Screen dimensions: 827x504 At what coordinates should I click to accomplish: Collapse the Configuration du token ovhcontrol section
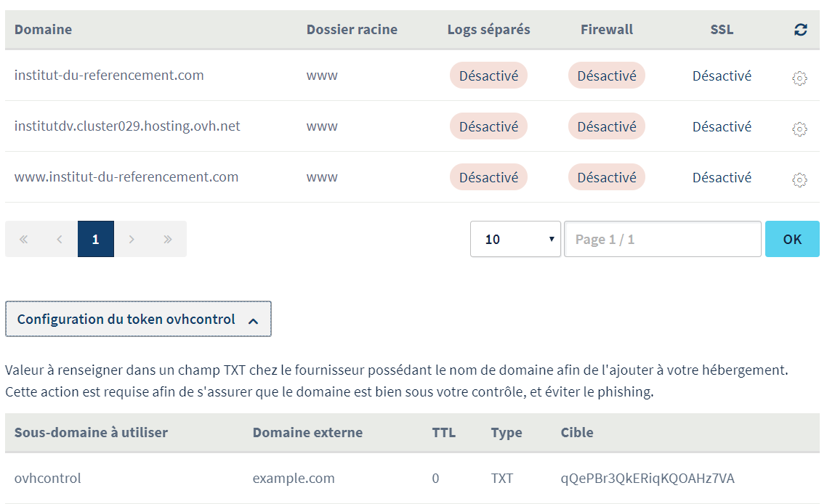click(138, 320)
